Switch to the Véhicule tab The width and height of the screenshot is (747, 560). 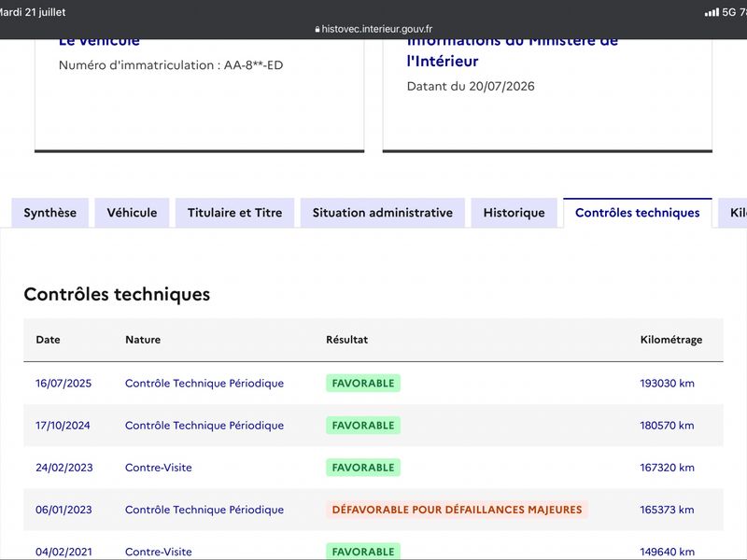click(x=132, y=213)
